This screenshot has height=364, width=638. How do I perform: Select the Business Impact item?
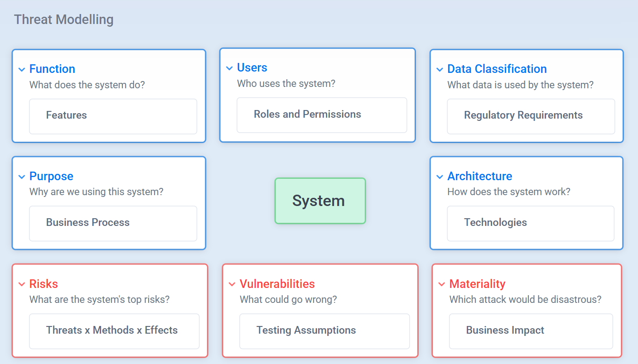[531, 331]
